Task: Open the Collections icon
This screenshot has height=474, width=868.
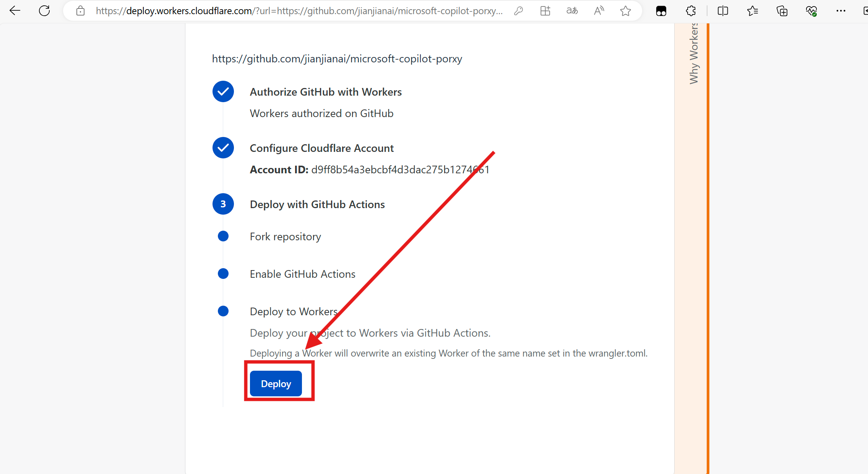Action: 782,11
